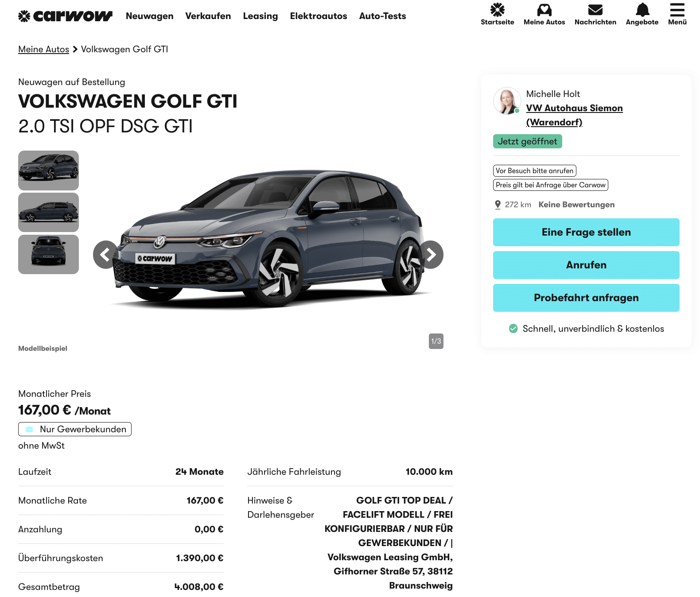Select third thumbnail rear view
The width and height of the screenshot is (700, 597).
tap(48, 255)
